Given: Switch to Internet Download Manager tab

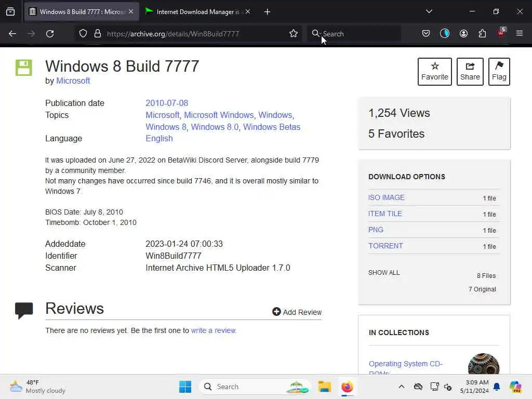Looking at the screenshot, I should [x=198, y=12].
